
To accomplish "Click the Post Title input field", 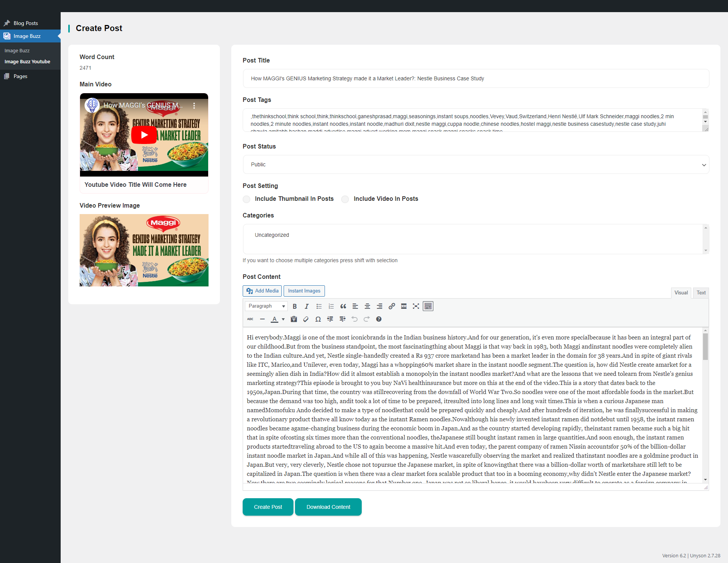I will (x=476, y=78).
